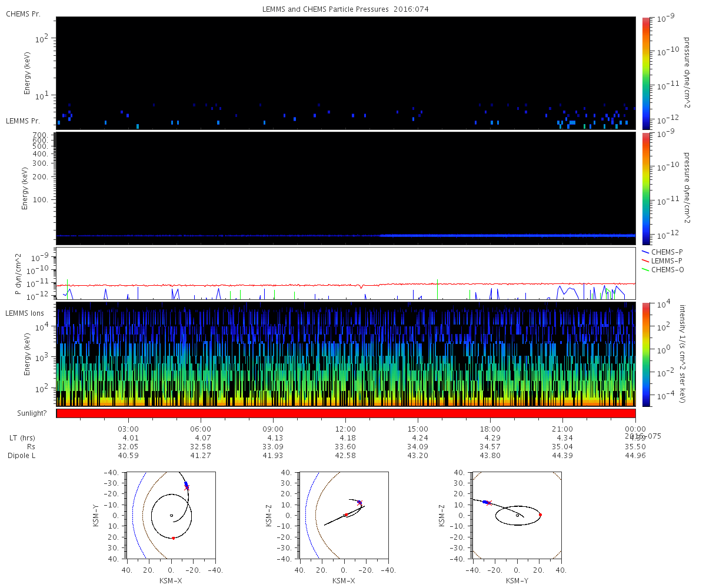This screenshot has height=588, width=706.
Task: Click the LEMMS Ions intensity color bar
Action: coord(646,355)
